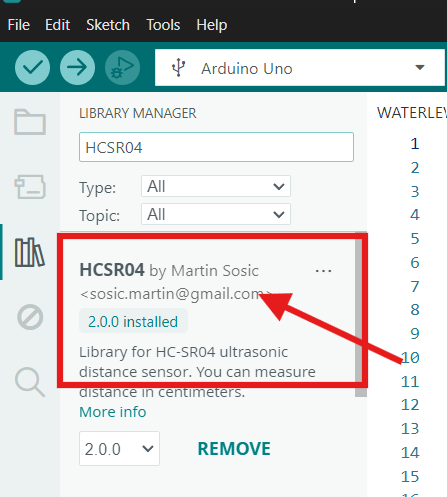
Task: Open the File menu
Action: pyautogui.click(x=19, y=25)
